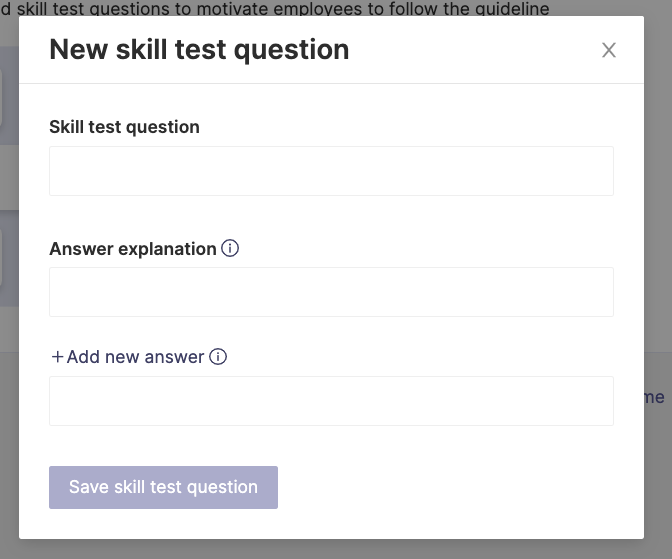This screenshot has width=672, height=559.
Task: Focus the Answer explanation text box
Action: click(331, 292)
